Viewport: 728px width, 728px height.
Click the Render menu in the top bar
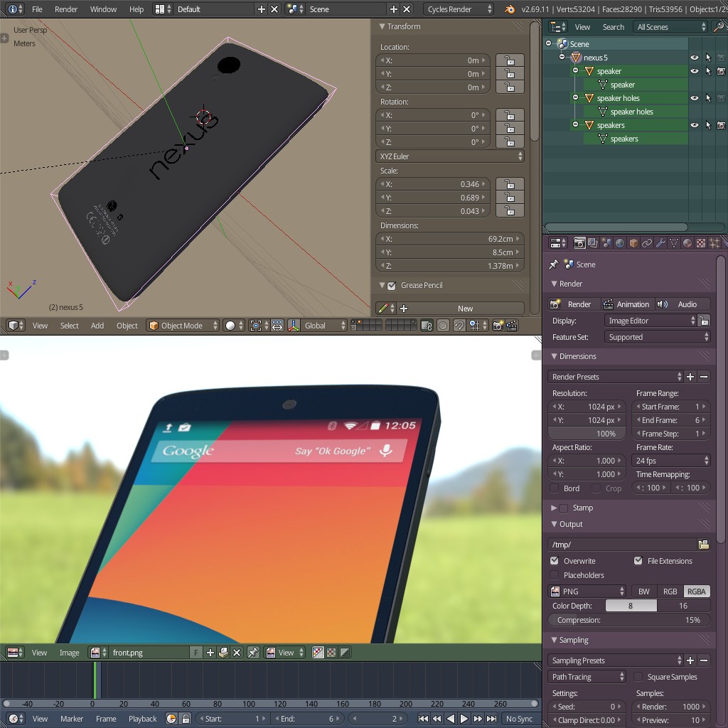pyautogui.click(x=66, y=9)
